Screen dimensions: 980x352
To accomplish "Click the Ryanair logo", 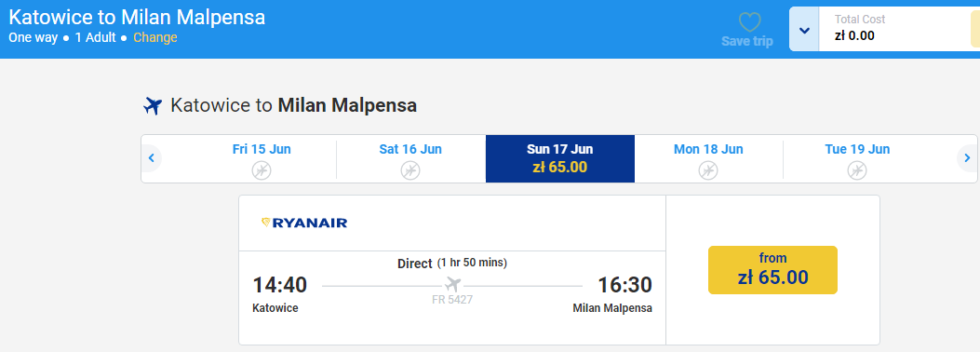I will (303, 223).
